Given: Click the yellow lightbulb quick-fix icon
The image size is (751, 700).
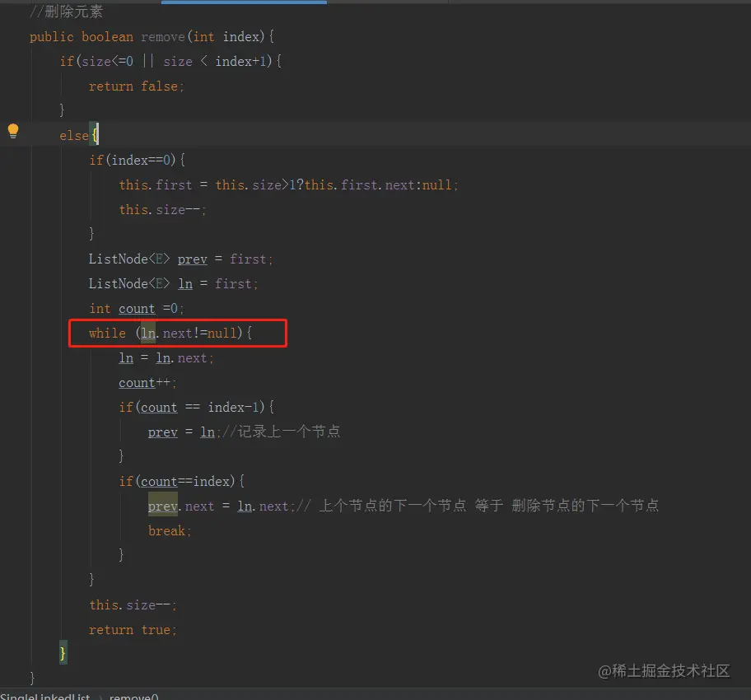Looking at the screenshot, I should click(x=13, y=131).
